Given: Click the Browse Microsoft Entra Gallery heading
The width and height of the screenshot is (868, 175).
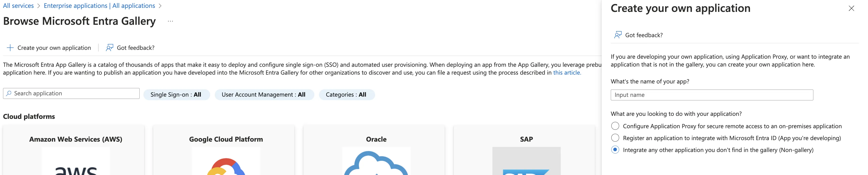Looking at the screenshot, I should coord(79,21).
